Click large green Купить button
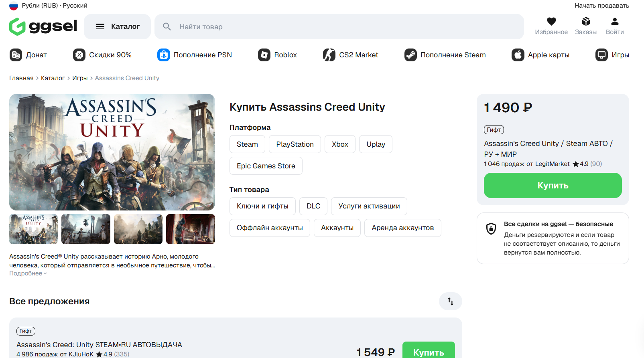Image resolution: width=644 pixels, height=358 pixels. click(x=553, y=185)
